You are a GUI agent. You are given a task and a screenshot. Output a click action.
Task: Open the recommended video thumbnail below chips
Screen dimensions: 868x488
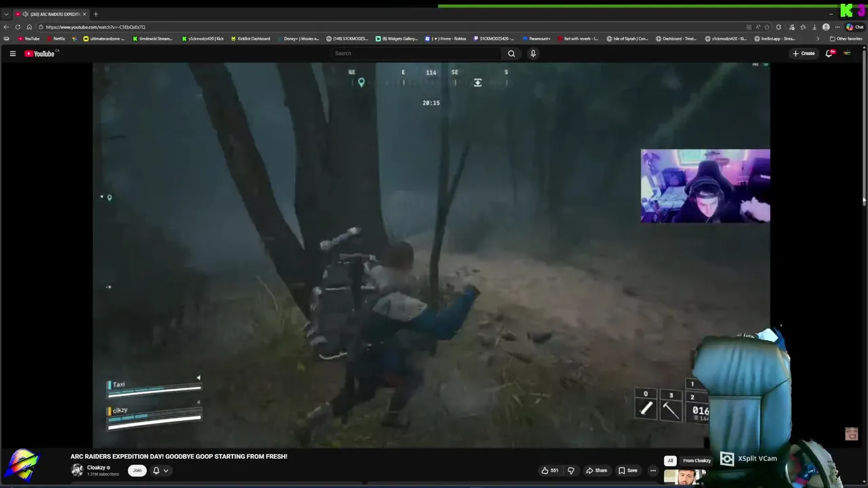685,476
